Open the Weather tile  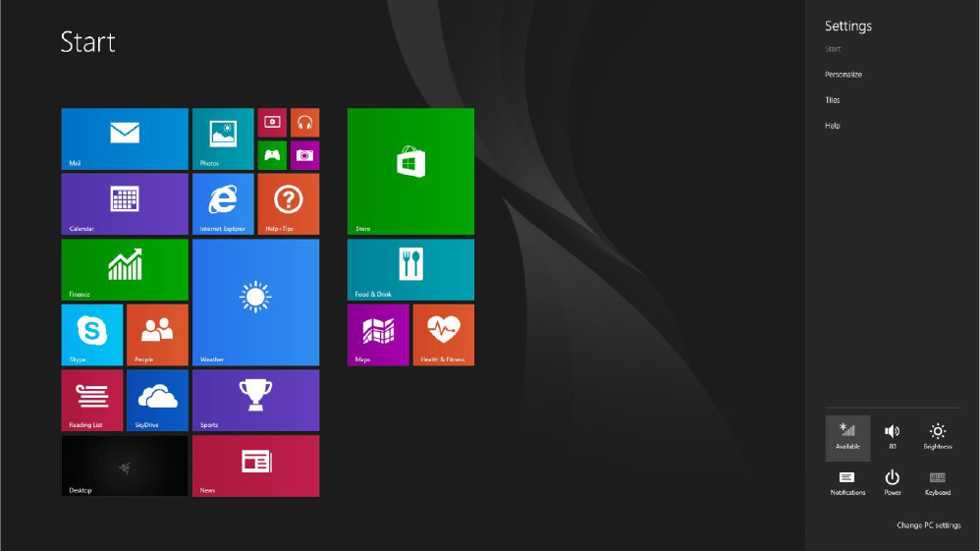coord(255,303)
